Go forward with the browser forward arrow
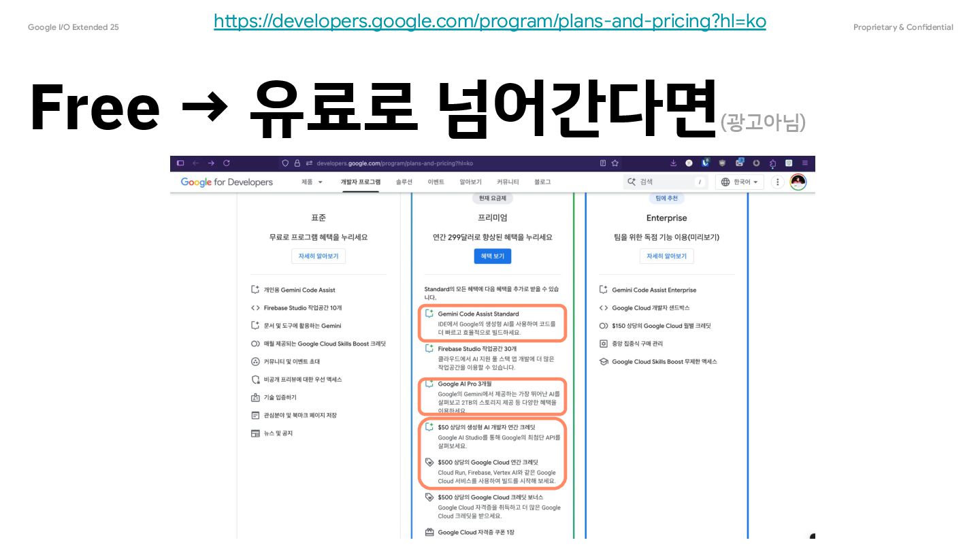This screenshot has height=551, width=980. (x=211, y=163)
